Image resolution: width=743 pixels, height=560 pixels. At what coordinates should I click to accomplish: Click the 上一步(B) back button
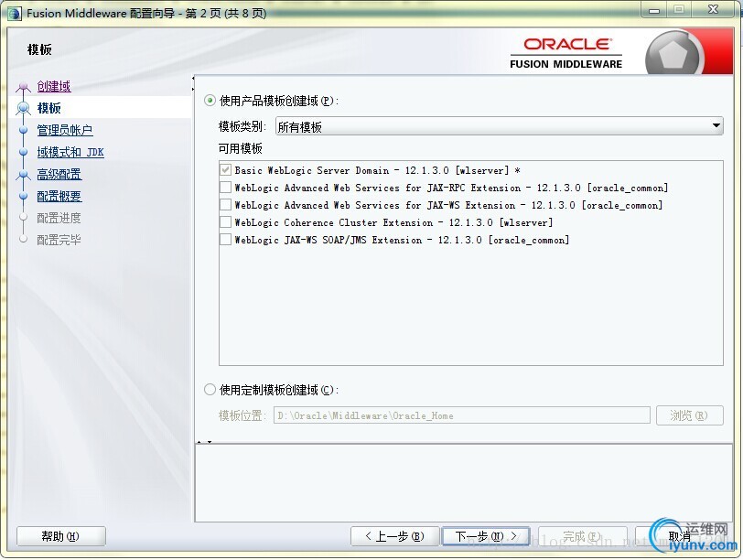pos(394,536)
